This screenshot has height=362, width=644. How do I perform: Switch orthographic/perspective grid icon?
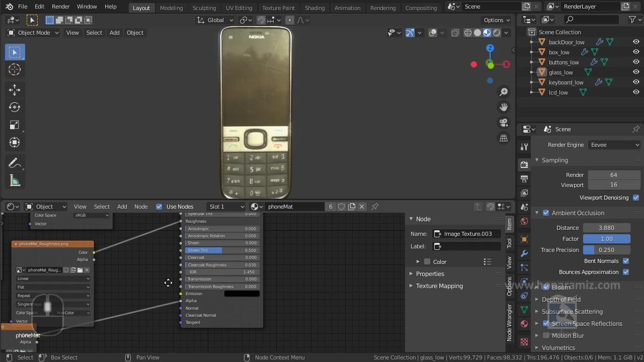pyautogui.click(x=504, y=138)
